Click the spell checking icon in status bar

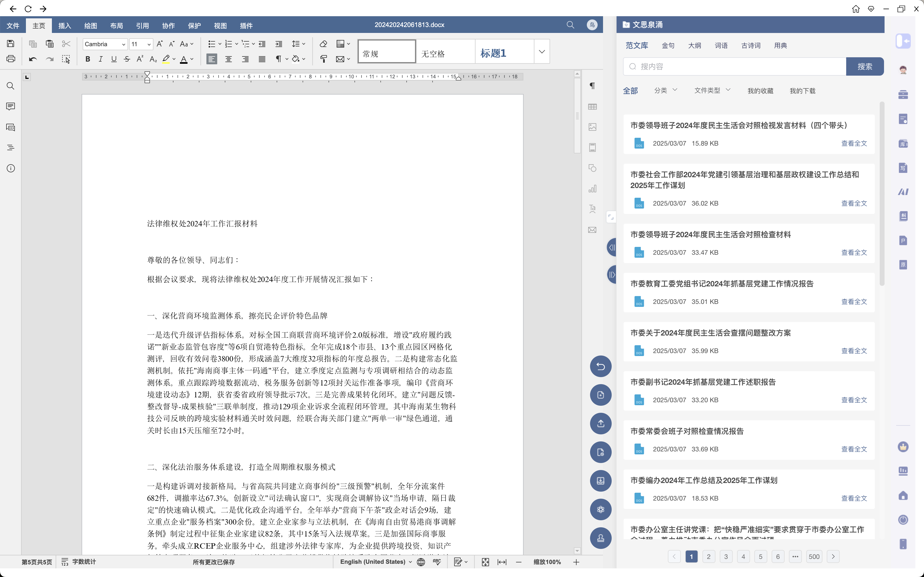click(x=437, y=562)
